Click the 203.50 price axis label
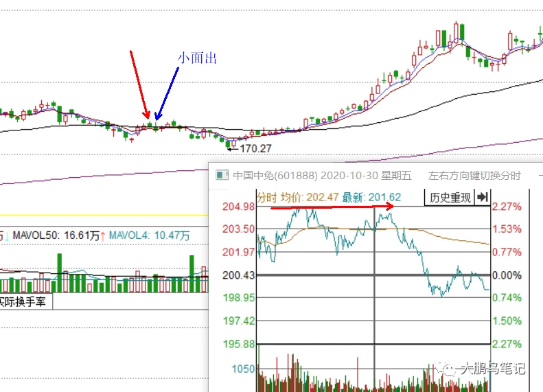 coord(238,229)
